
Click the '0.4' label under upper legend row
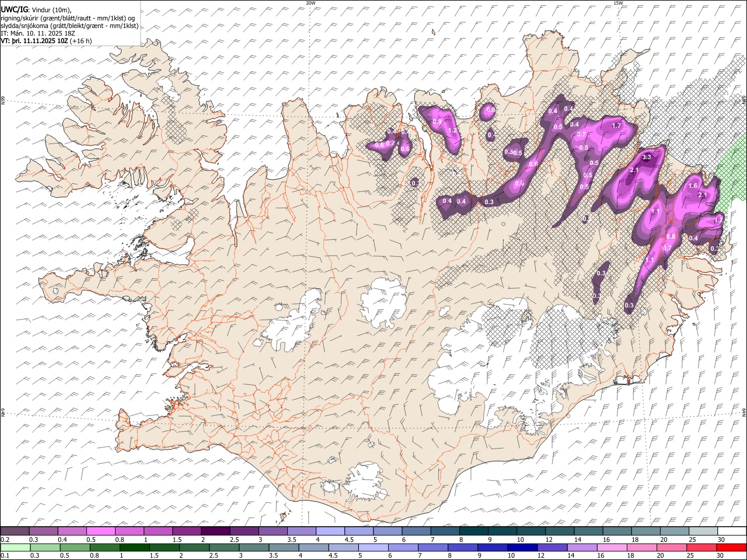(x=62, y=540)
